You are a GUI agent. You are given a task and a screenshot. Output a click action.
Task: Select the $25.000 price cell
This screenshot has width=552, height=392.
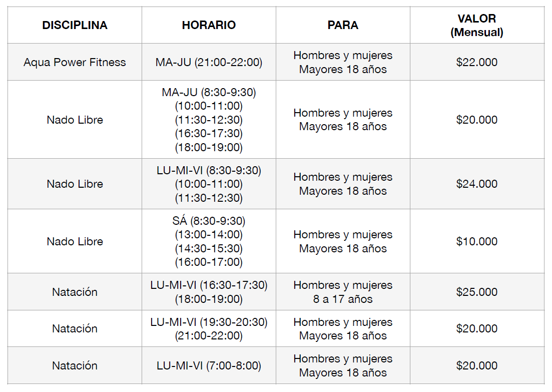pyautogui.click(x=477, y=292)
